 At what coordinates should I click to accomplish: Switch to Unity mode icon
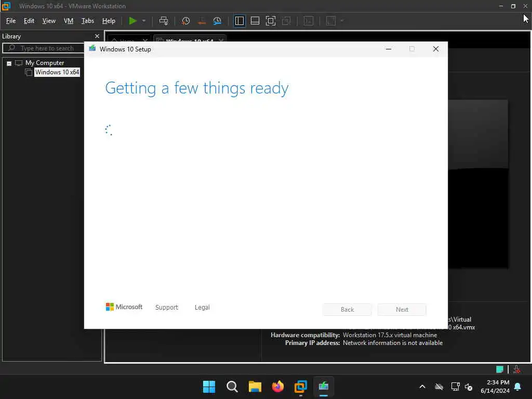pos(286,21)
